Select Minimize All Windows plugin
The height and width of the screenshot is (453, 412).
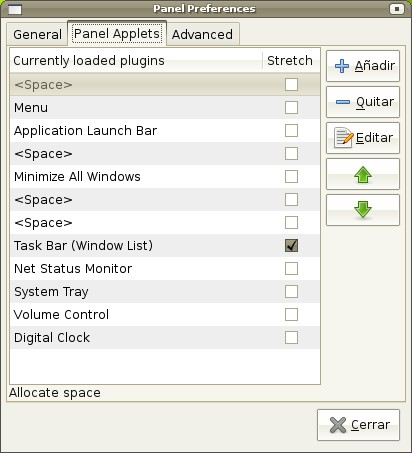[165, 177]
